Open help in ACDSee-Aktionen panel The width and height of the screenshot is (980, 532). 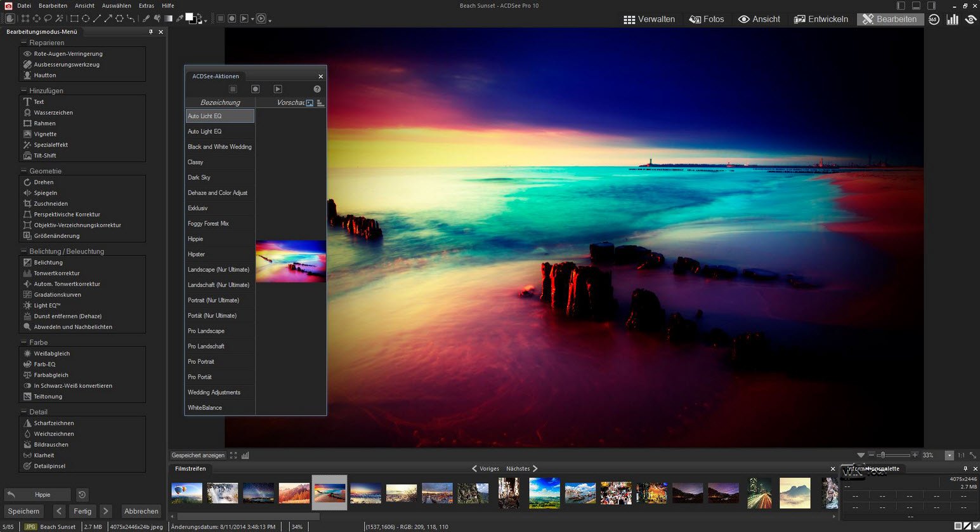coord(317,90)
